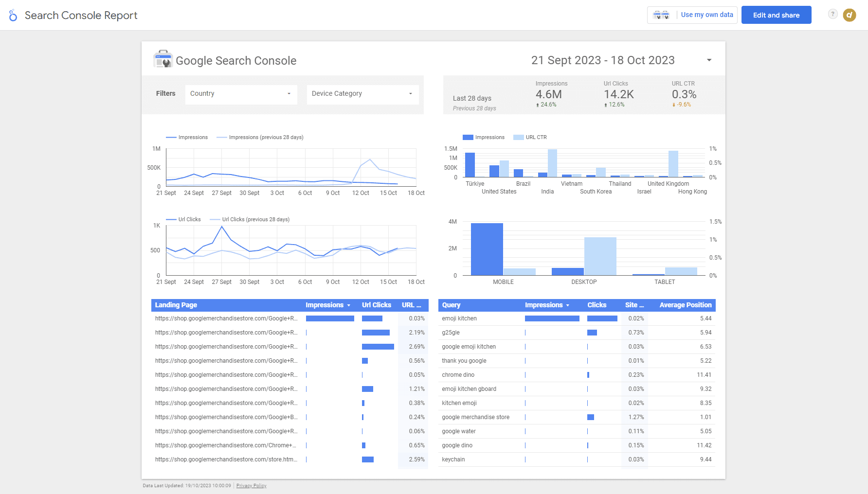Toggle Impressions legend in line chart
Screen dimensions: 868x494
tap(187, 137)
